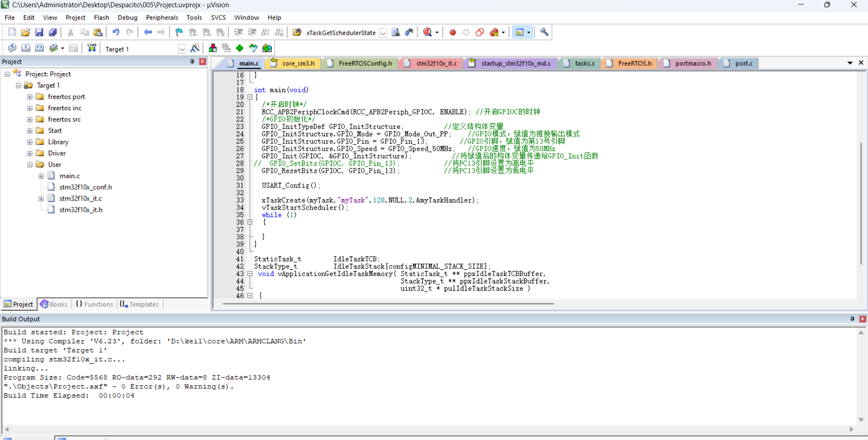The width and height of the screenshot is (868, 440).
Task: Insert or remove a bookmark
Action: pyautogui.click(x=179, y=32)
